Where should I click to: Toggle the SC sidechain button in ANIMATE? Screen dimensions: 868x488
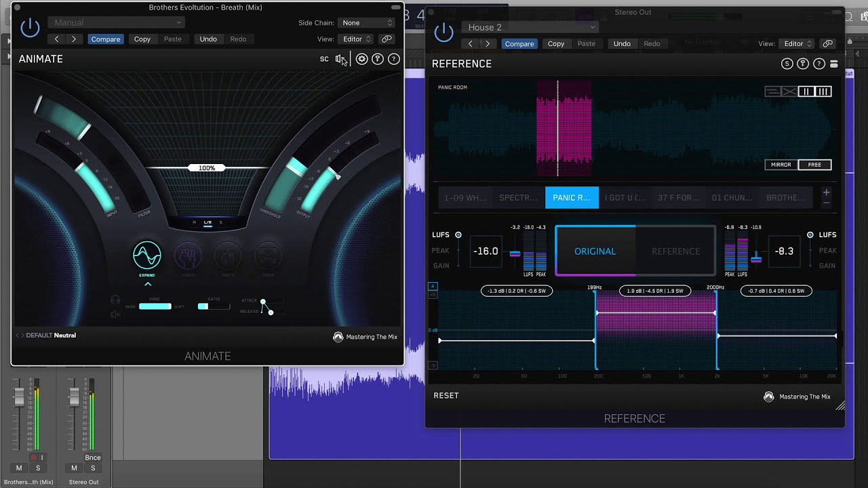coord(324,59)
